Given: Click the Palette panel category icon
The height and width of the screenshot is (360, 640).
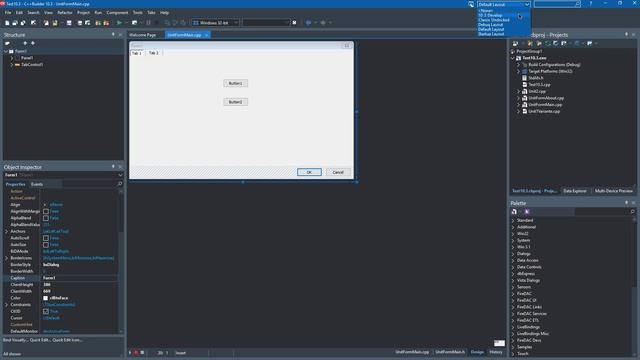Looking at the screenshot, I should point(514,211).
